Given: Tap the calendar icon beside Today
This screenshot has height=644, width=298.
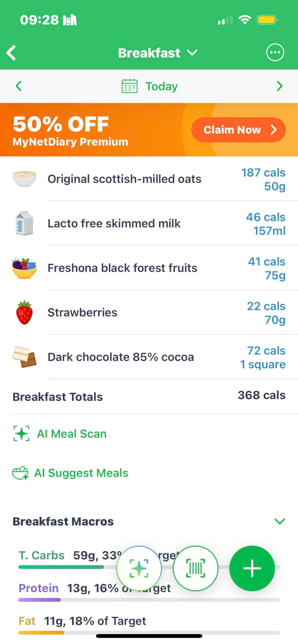Looking at the screenshot, I should 129,86.
